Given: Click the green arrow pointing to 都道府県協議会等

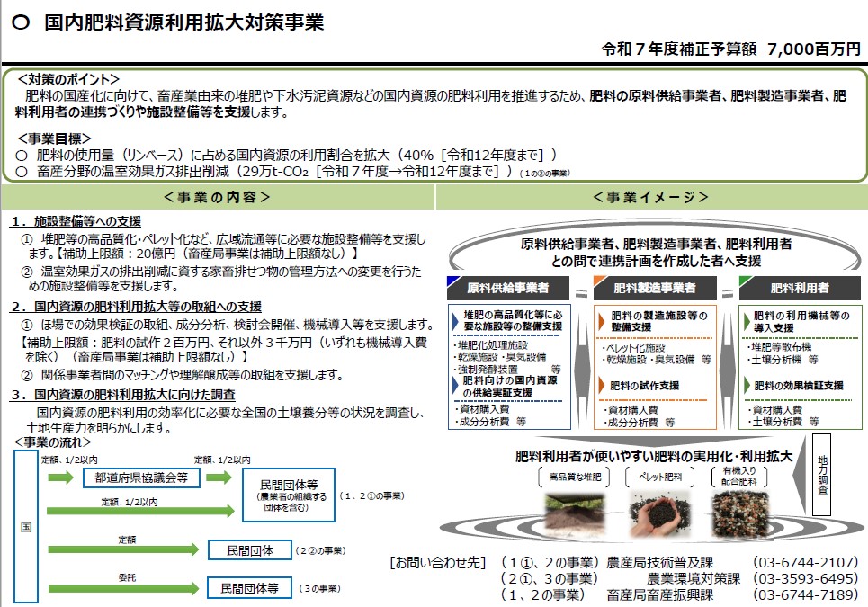Looking at the screenshot, I should pyautogui.click(x=62, y=478).
